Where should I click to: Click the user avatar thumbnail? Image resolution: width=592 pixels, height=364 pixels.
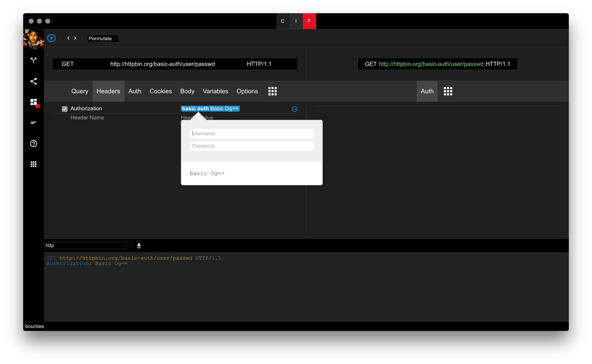33,39
